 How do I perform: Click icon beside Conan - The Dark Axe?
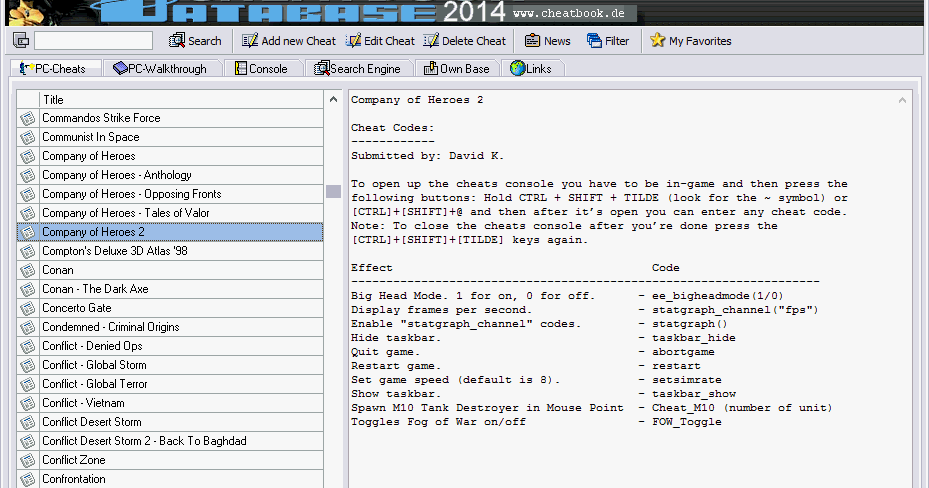coord(28,289)
